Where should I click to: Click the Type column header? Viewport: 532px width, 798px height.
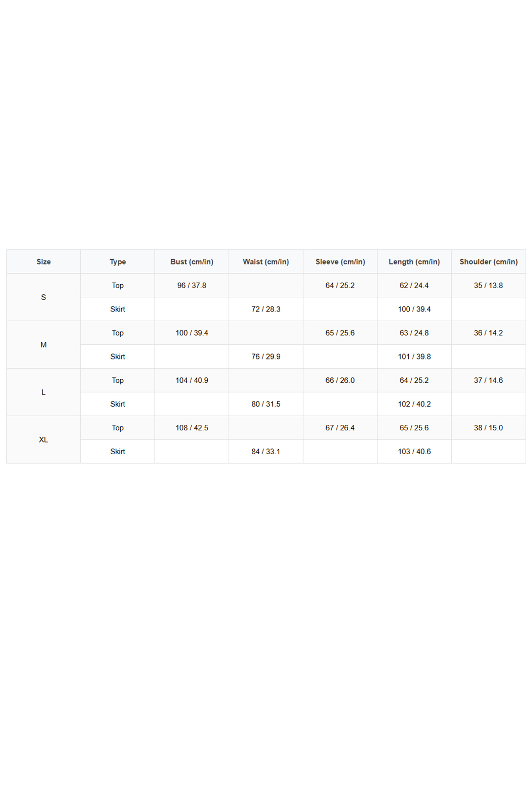(118, 262)
